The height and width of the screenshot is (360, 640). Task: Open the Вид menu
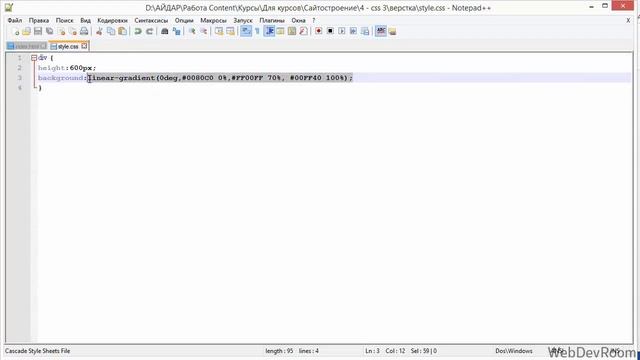85,20
